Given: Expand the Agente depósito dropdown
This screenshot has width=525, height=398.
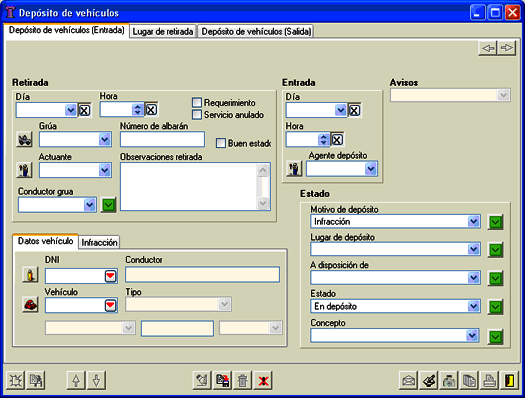Looking at the screenshot, I should pyautogui.click(x=371, y=169).
